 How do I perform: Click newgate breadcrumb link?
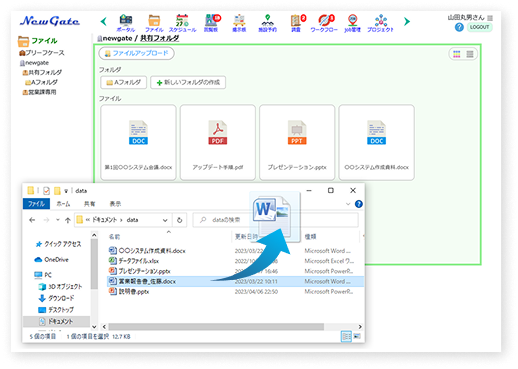pos(117,38)
